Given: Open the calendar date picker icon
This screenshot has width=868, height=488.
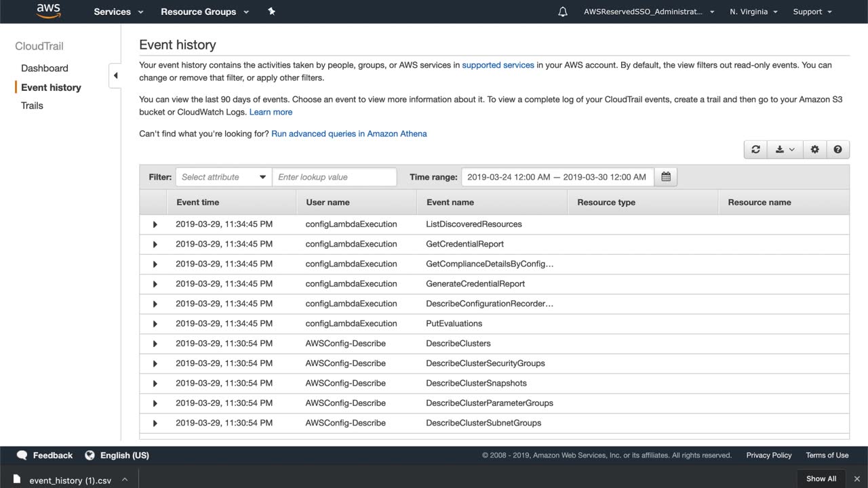Looking at the screenshot, I should (x=665, y=177).
